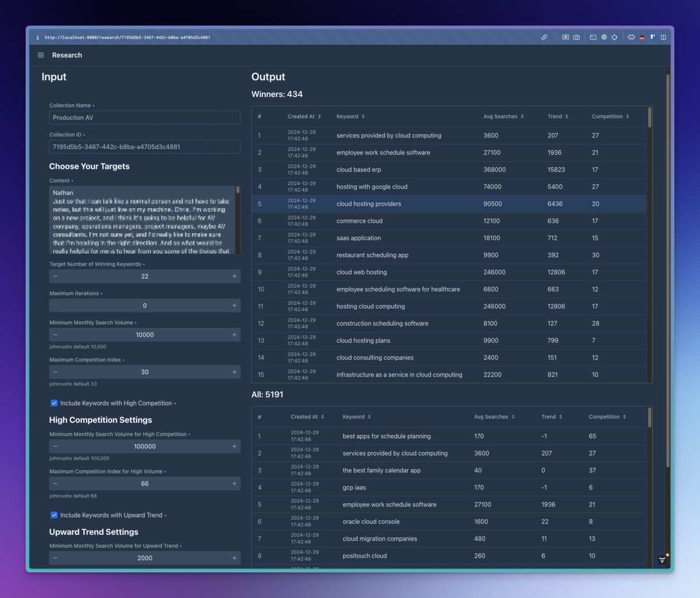The width and height of the screenshot is (700, 598).
Task: Decrease Maximum Competition Index of 30
Action: tap(55, 372)
